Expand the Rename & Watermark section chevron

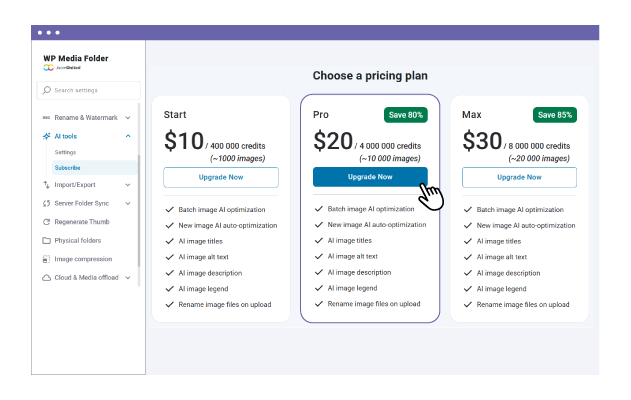pyautogui.click(x=128, y=118)
